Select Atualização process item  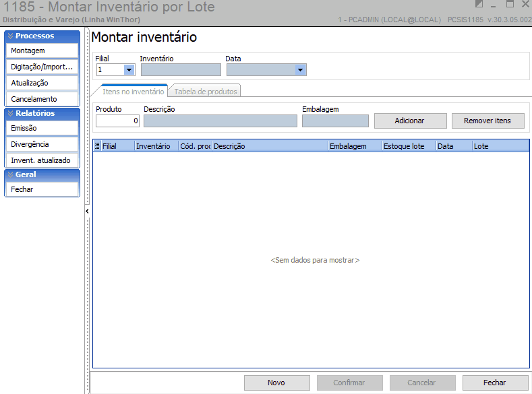click(42, 83)
